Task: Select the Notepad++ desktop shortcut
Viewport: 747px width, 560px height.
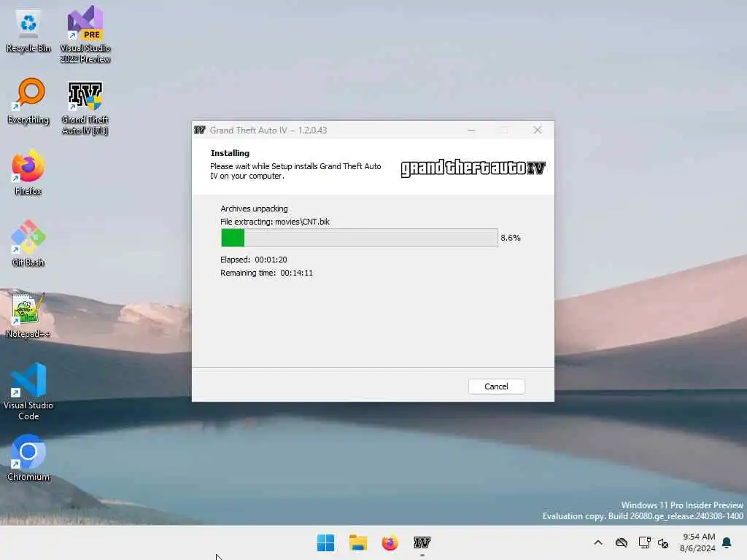Action: click(x=28, y=315)
